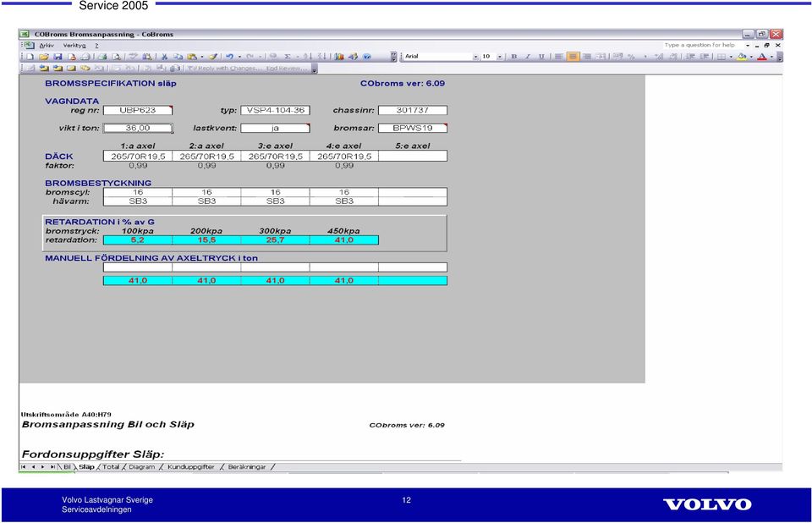Open the Verktyg menu
The height and width of the screenshot is (523, 812).
pyautogui.click(x=74, y=46)
